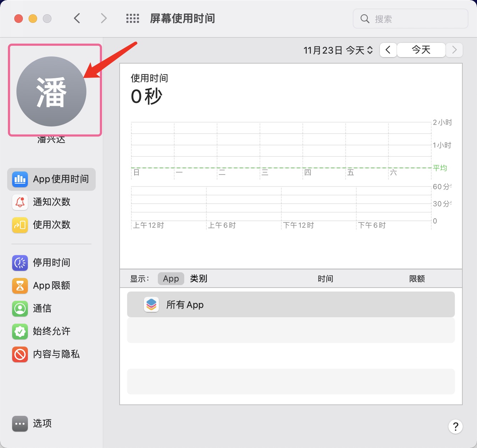Show all preferences grid icon

coord(132,19)
